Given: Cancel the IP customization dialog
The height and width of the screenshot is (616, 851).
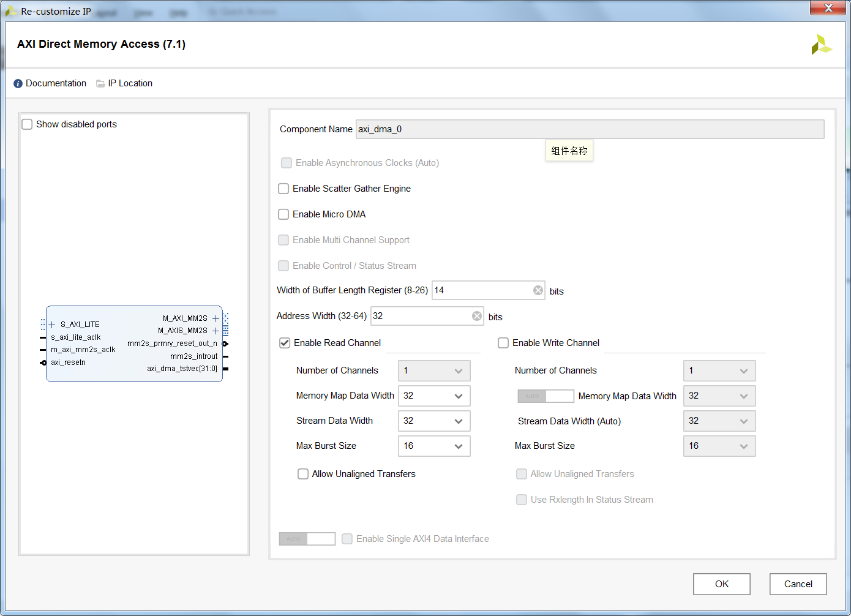Looking at the screenshot, I should 798,584.
